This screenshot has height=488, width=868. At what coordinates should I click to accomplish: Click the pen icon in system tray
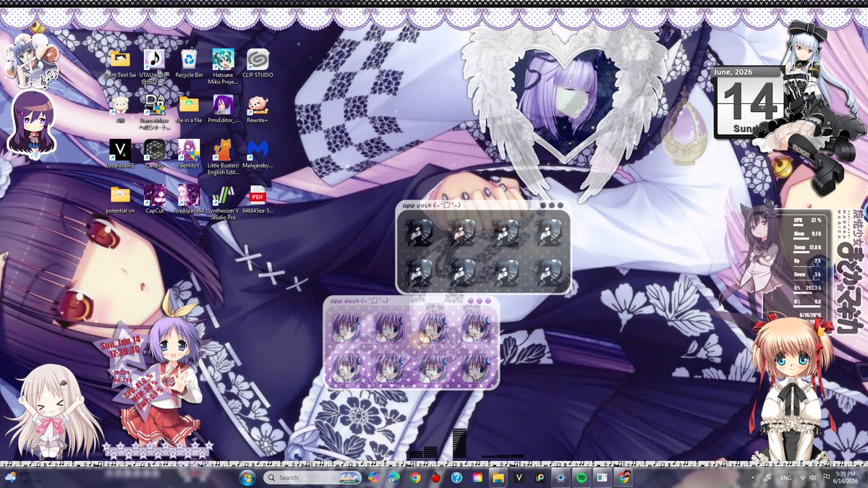[x=767, y=478]
